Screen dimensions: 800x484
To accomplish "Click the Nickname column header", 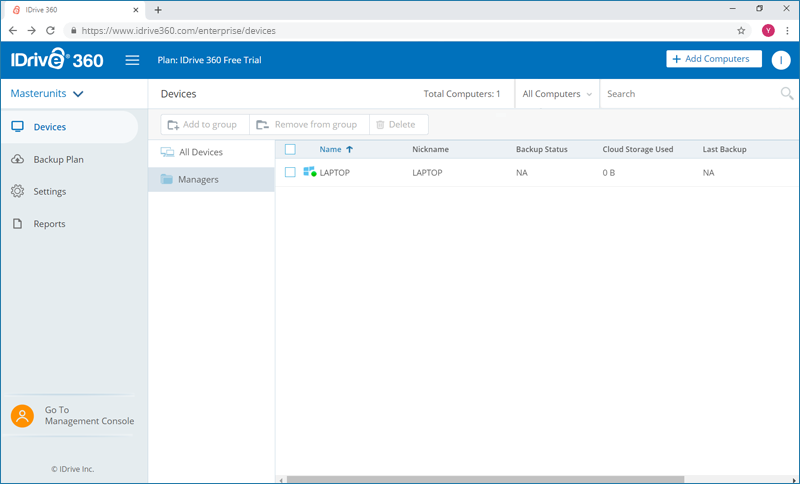I will 431,149.
